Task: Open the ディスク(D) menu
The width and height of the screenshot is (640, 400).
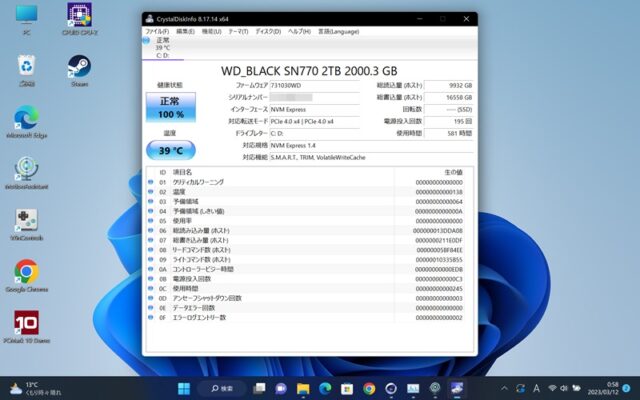Action: pyautogui.click(x=267, y=31)
